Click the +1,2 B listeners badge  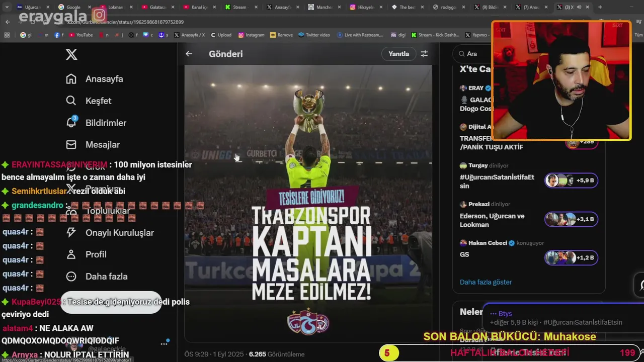tap(571, 257)
